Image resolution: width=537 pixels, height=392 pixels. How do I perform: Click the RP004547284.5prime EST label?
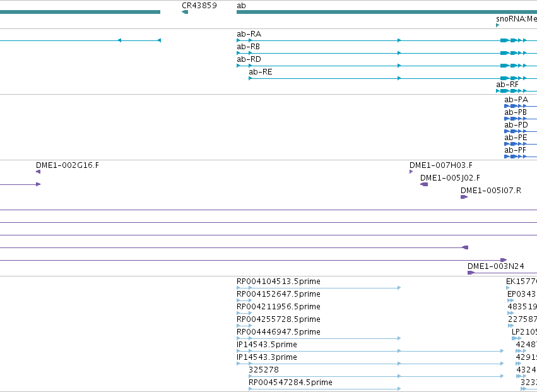(x=290, y=383)
